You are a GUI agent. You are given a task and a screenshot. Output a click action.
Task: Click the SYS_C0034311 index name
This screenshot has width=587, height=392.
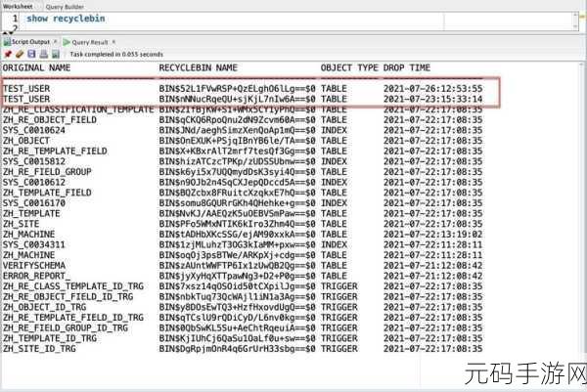(x=33, y=245)
